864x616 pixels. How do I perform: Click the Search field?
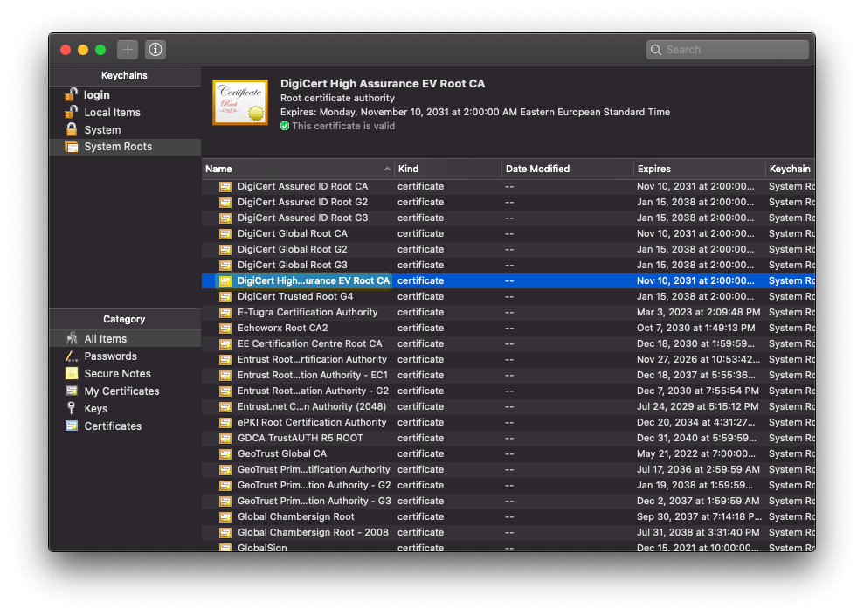[734, 50]
